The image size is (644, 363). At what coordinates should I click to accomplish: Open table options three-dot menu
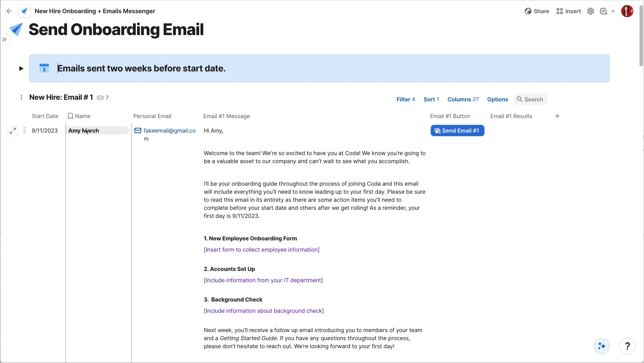click(x=21, y=98)
